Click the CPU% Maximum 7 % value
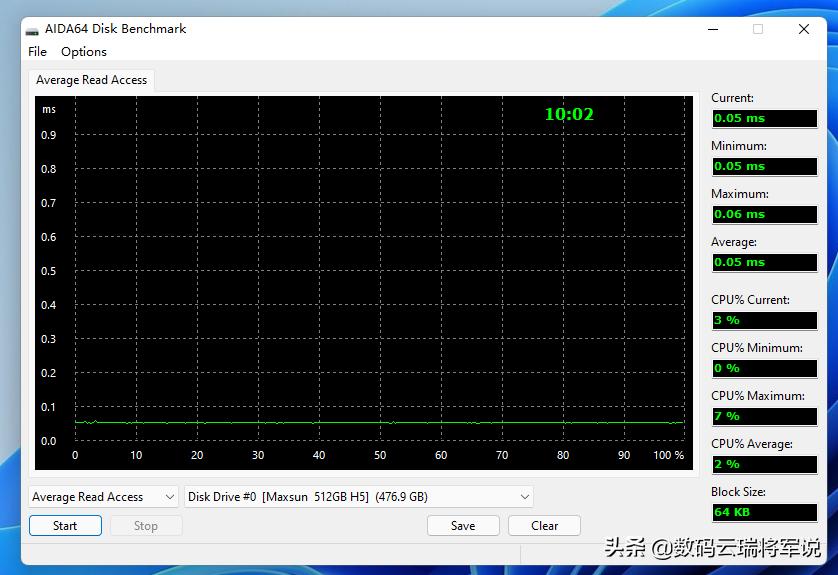The width and height of the screenshot is (838, 575). point(765,416)
